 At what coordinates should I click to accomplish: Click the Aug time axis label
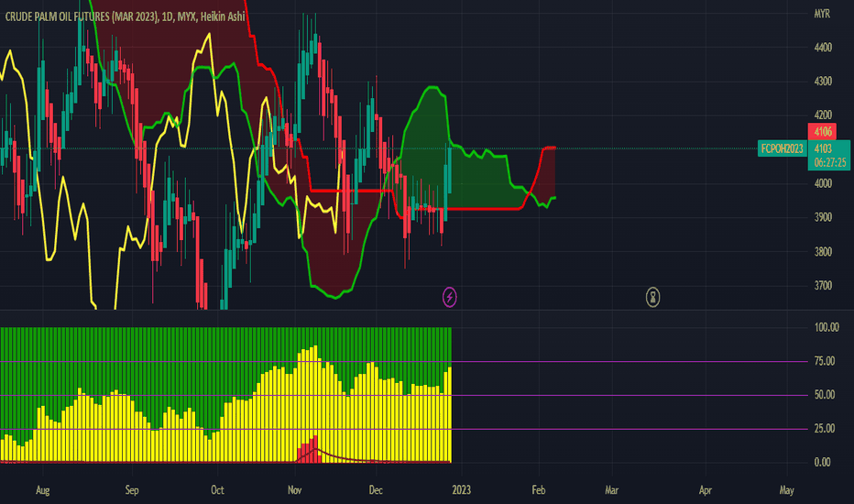42,490
